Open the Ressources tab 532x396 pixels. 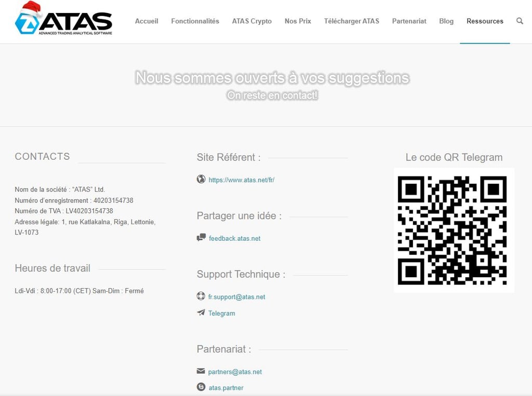pos(485,21)
